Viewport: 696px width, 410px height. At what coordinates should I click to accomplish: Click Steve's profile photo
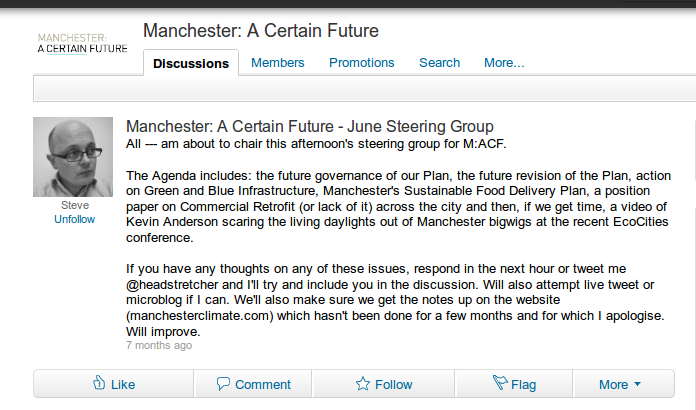click(x=73, y=157)
